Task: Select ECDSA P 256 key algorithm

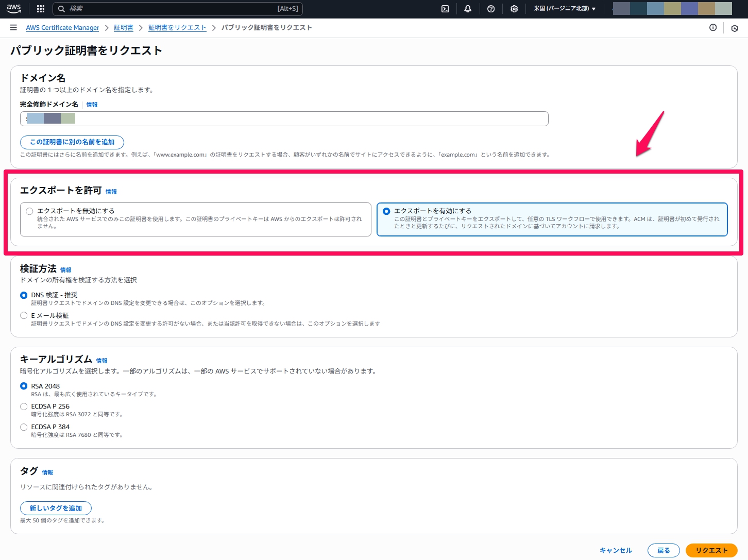Action: click(24, 406)
